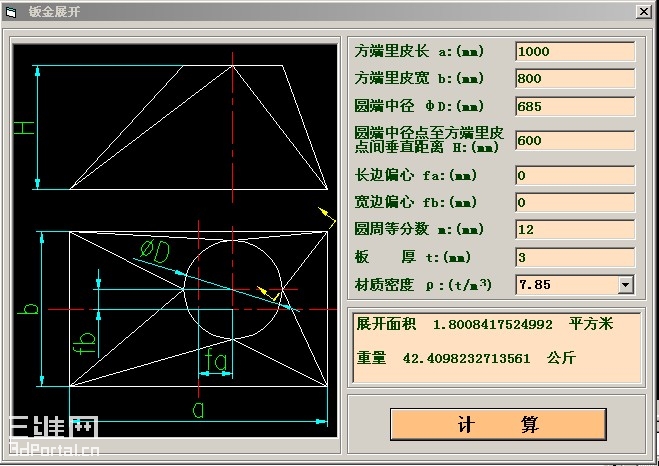Click the 钣金展开 title bar text
659x466 pixels.
[54, 12]
